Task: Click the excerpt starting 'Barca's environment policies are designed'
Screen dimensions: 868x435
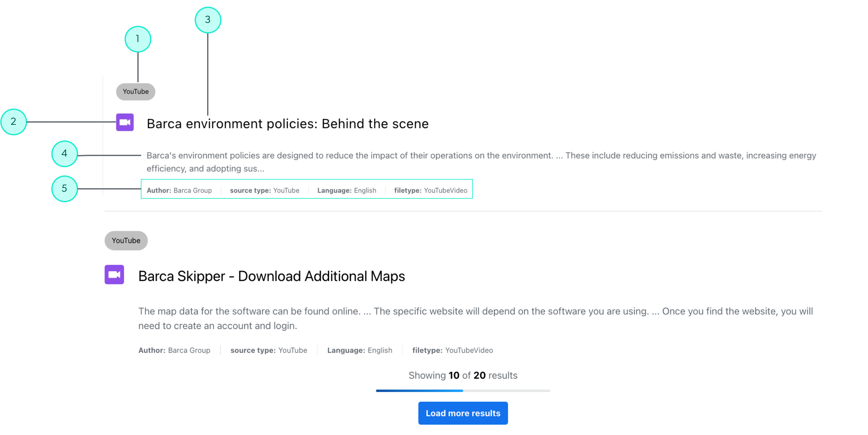Action: pos(481,162)
